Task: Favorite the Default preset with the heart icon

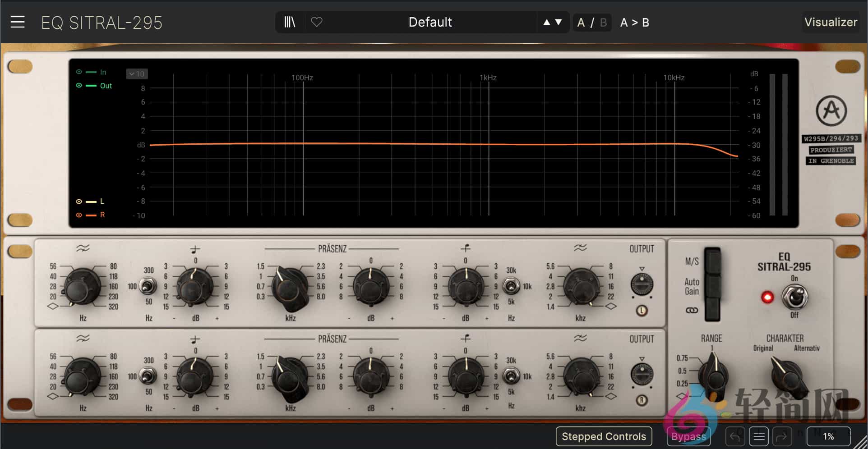Action: [316, 22]
